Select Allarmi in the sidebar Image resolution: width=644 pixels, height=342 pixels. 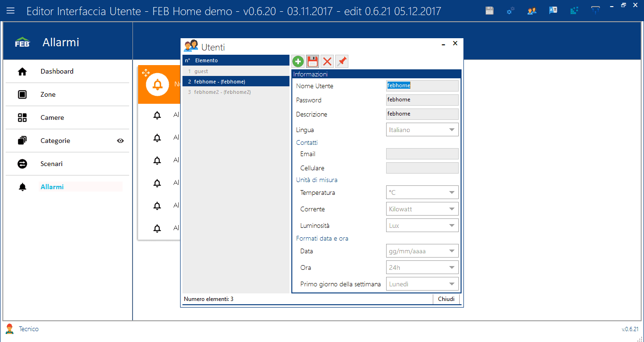point(67,187)
